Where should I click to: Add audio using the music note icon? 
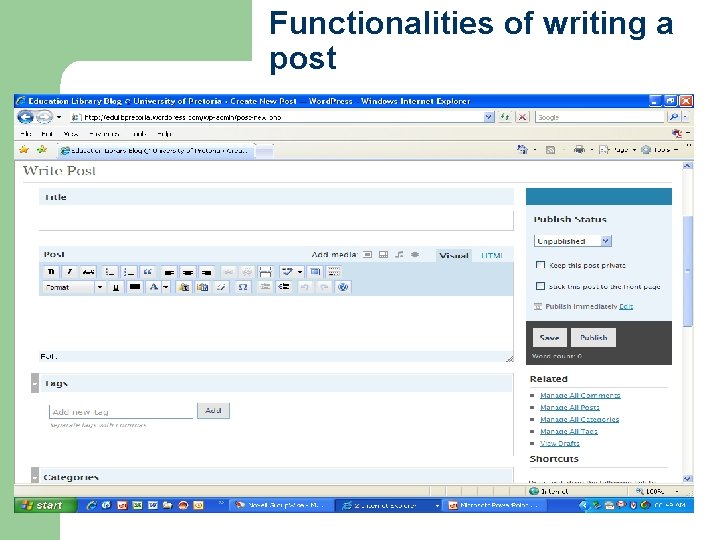pos(399,254)
